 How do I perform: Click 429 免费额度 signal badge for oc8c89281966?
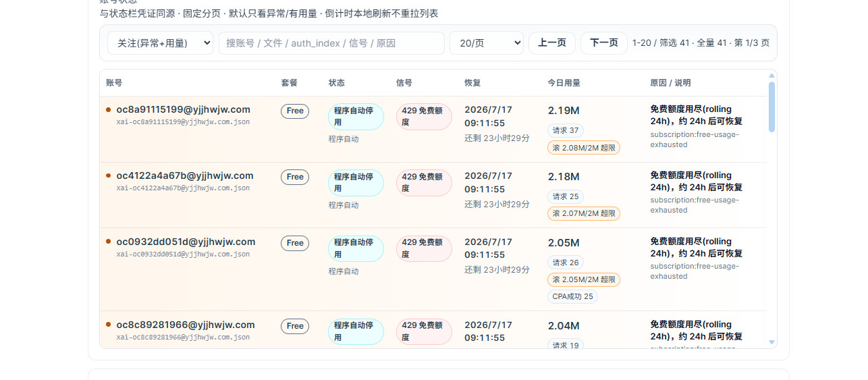coord(424,331)
